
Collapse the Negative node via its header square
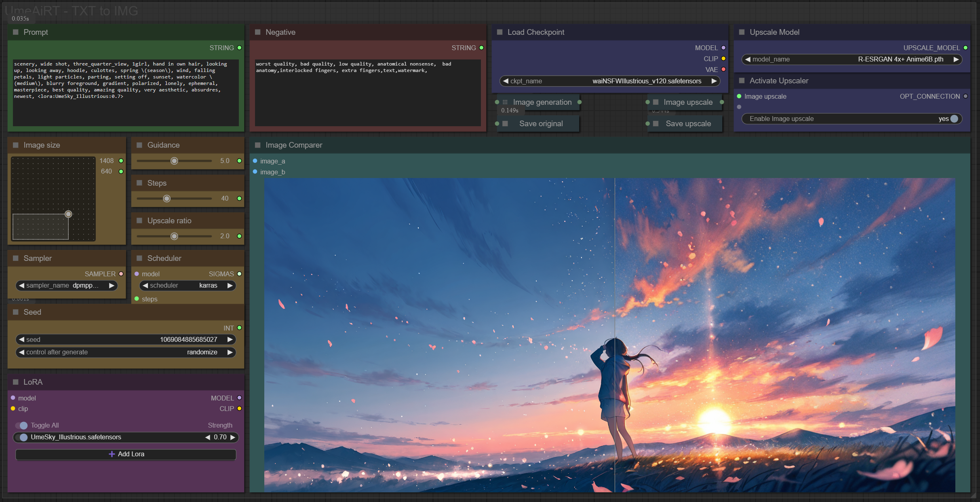(258, 32)
